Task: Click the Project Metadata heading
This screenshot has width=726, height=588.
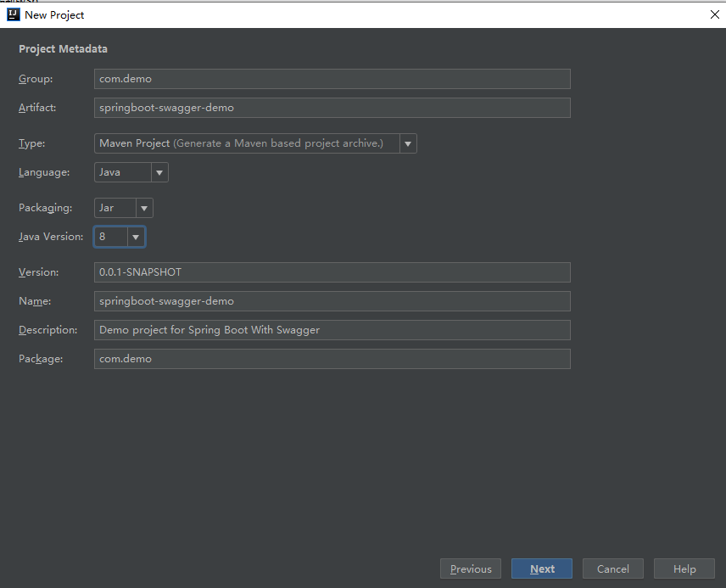Action: click(63, 49)
